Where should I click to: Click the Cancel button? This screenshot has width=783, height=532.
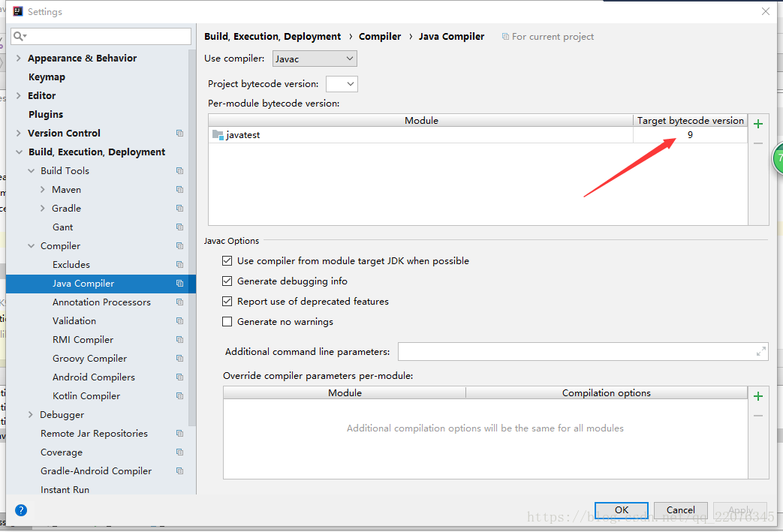680,510
